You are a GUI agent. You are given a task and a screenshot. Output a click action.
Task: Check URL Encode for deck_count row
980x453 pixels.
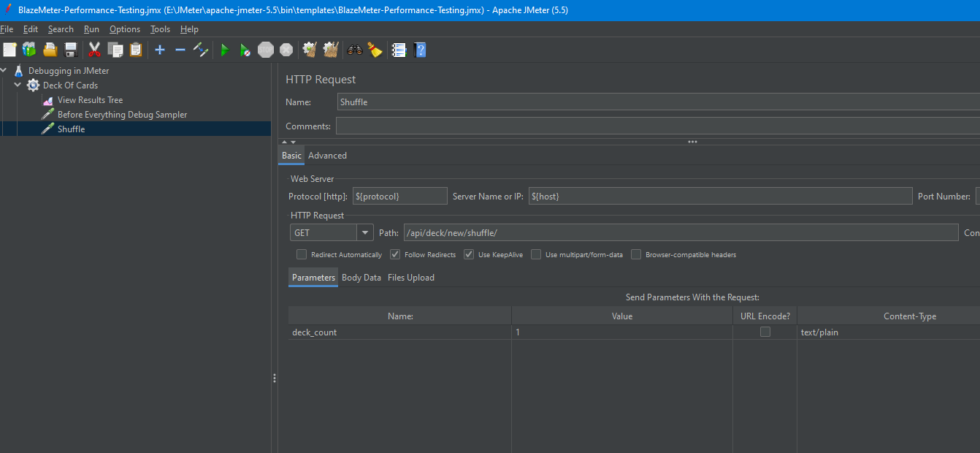765,332
